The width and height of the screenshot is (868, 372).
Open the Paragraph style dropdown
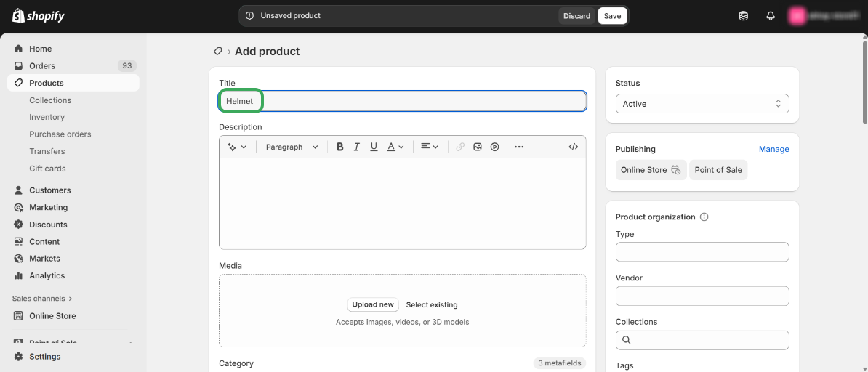coord(292,147)
